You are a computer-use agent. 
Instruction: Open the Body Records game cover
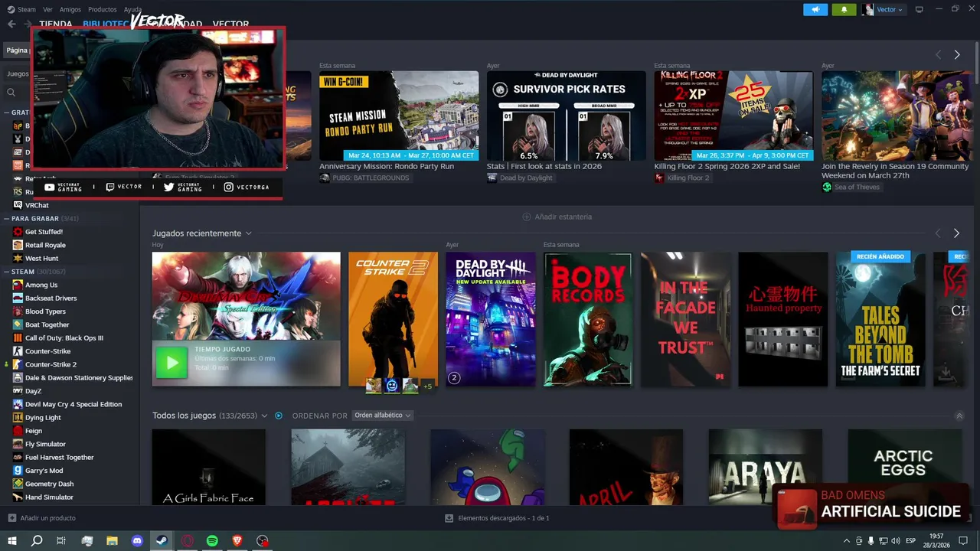[588, 319]
